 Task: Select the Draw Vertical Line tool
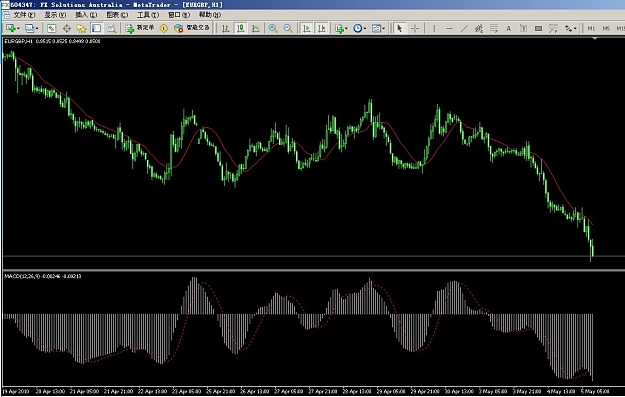coord(434,28)
